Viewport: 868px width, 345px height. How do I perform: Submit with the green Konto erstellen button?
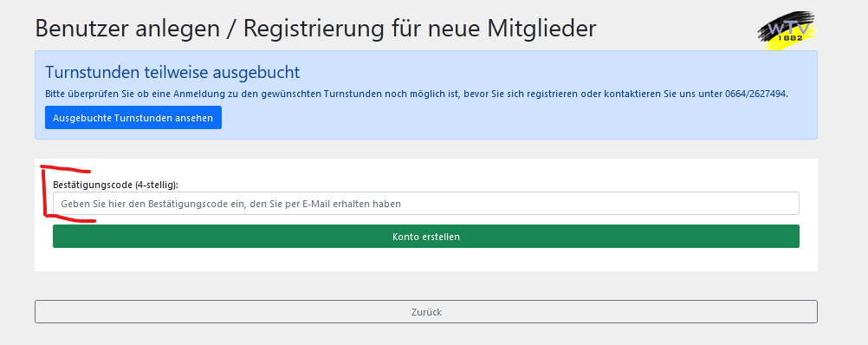(x=425, y=237)
